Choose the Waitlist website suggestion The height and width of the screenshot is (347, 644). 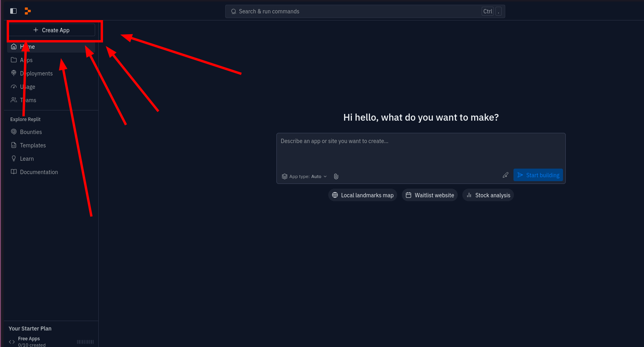(x=430, y=195)
